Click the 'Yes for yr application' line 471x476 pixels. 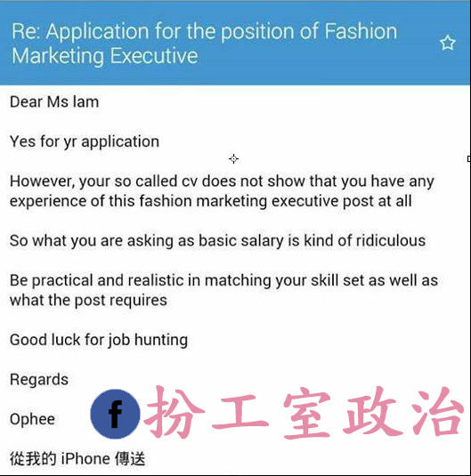pos(85,141)
